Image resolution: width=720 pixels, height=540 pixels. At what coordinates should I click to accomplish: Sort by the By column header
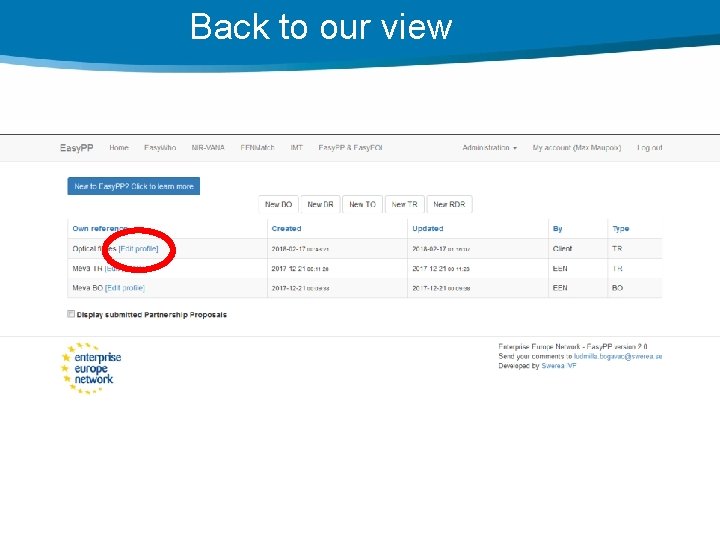557,229
